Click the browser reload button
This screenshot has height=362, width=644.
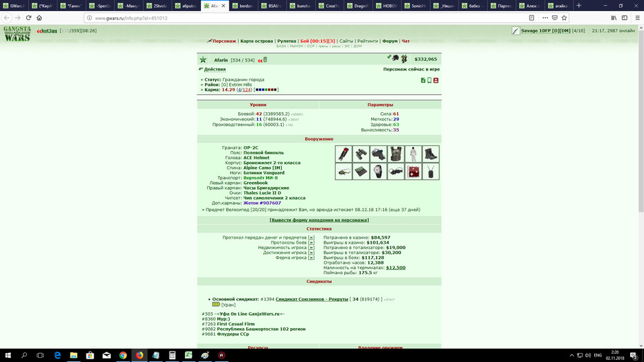[28, 17]
